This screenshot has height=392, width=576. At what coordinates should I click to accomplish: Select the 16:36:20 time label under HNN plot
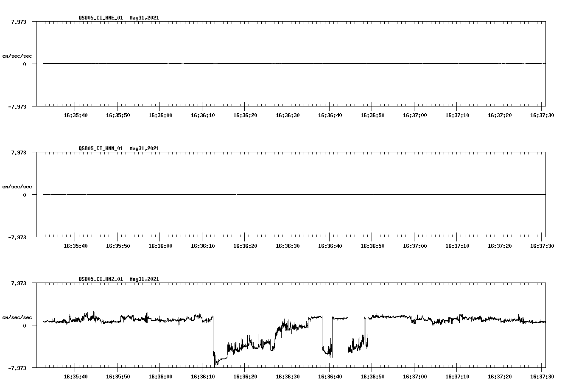tap(245, 246)
